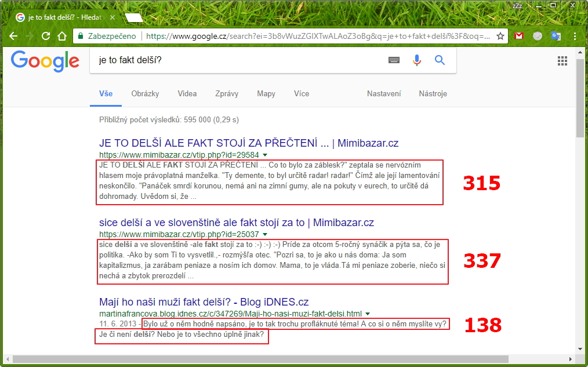
Task: Expand options arrow for blog.idnes.cz result
Action: (x=368, y=314)
